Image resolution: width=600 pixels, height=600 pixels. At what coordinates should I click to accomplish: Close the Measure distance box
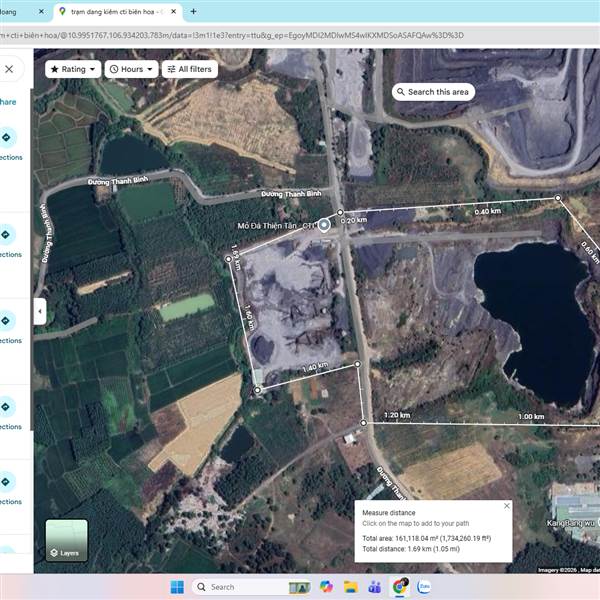click(x=506, y=506)
